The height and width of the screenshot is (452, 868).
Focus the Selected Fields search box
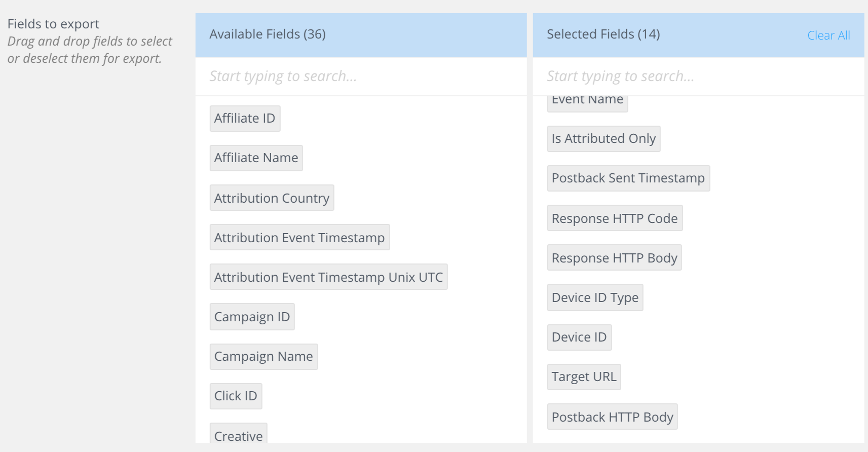click(x=698, y=76)
